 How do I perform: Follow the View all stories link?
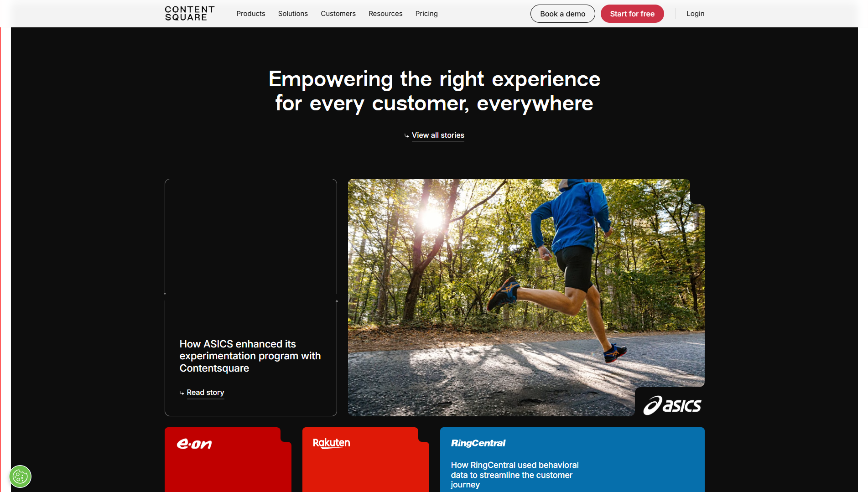[437, 135]
